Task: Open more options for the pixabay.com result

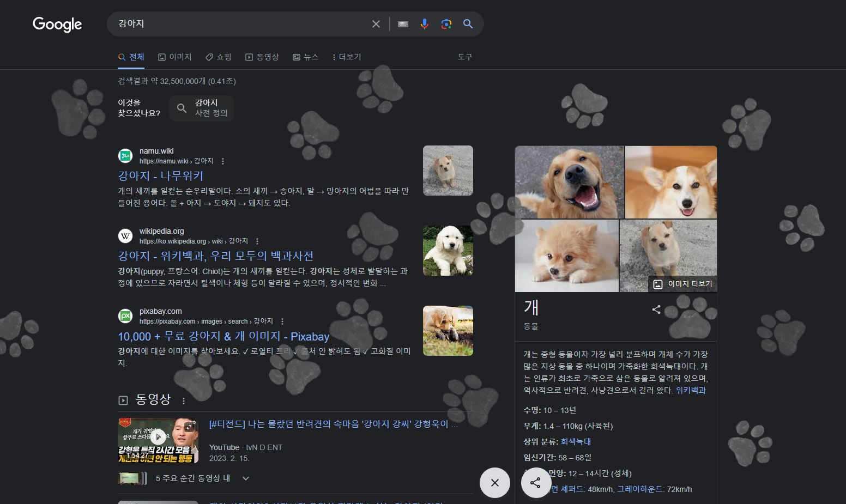Action: [x=282, y=321]
